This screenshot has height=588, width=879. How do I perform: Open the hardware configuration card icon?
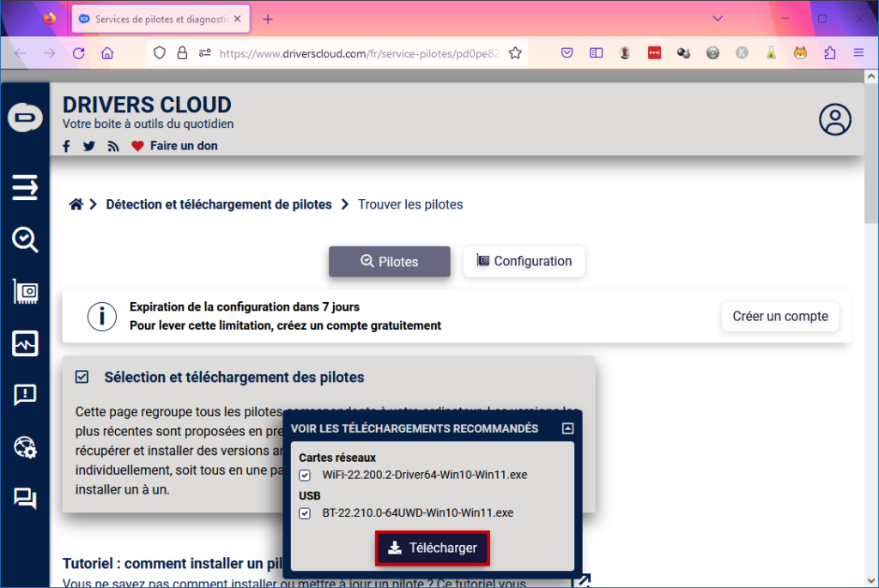25,292
